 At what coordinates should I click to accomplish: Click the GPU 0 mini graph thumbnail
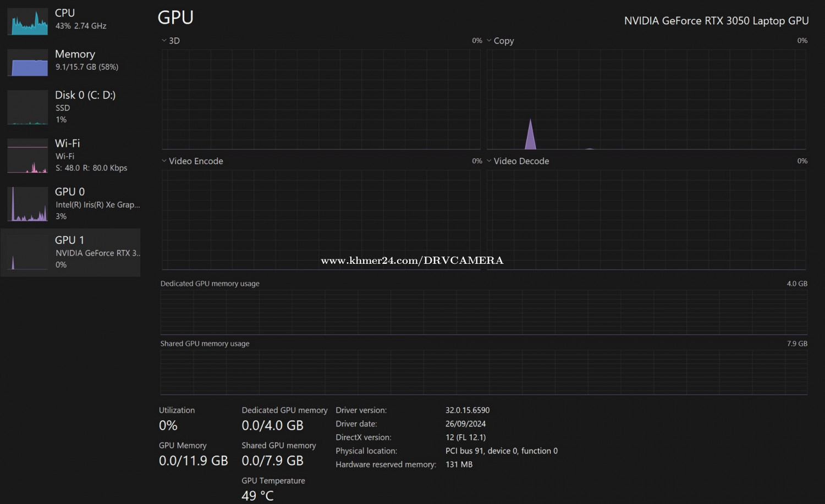[28, 204]
